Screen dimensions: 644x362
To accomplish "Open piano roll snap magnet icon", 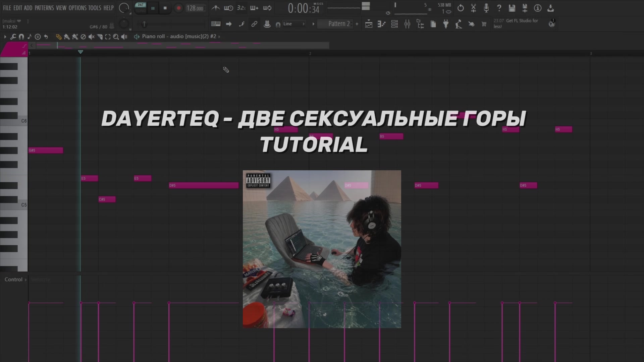I will [21, 37].
